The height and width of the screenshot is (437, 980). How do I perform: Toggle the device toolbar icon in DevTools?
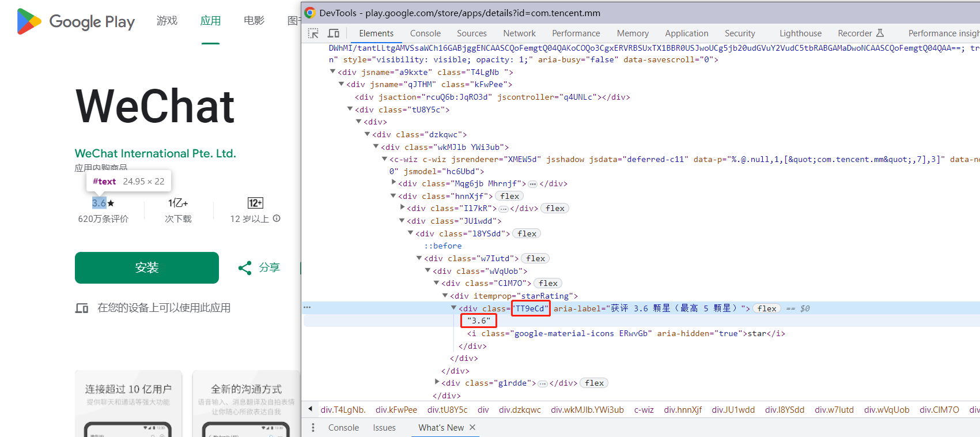click(334, 33)
